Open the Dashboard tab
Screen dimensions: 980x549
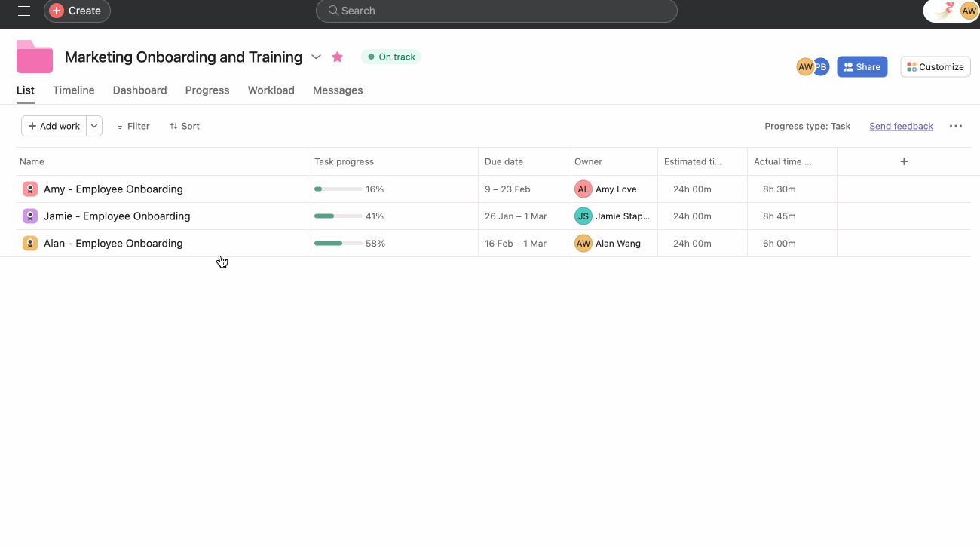click(139, 90)
